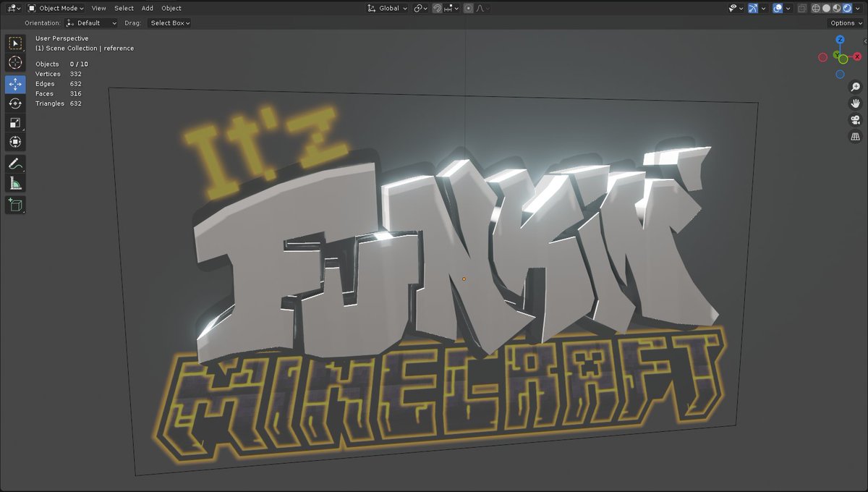Choose the Measure ruler tool
Viewport: 868px width, 492px height.
[x=15, y=183]
